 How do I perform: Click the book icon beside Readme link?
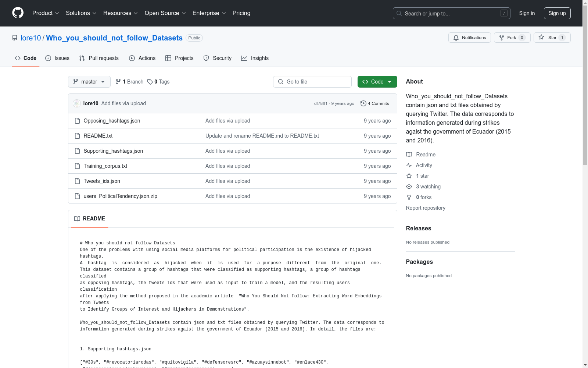(409, 155)
